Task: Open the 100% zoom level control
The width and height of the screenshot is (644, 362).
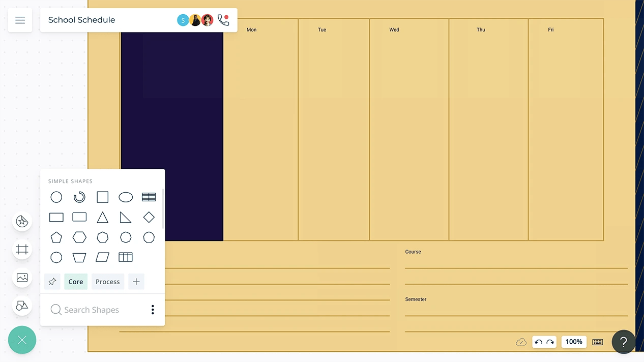Action: (x=574, y=342)
